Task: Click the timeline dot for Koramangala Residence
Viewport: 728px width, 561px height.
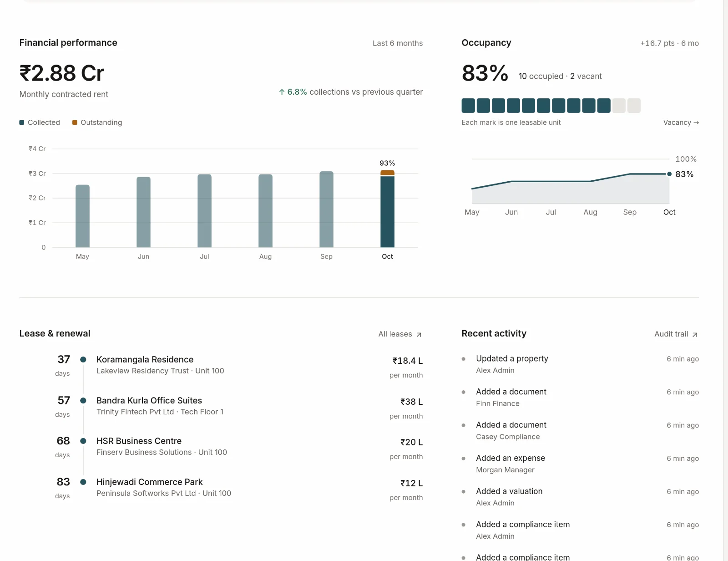Action: pyautogui.click(x=83, y=360)
